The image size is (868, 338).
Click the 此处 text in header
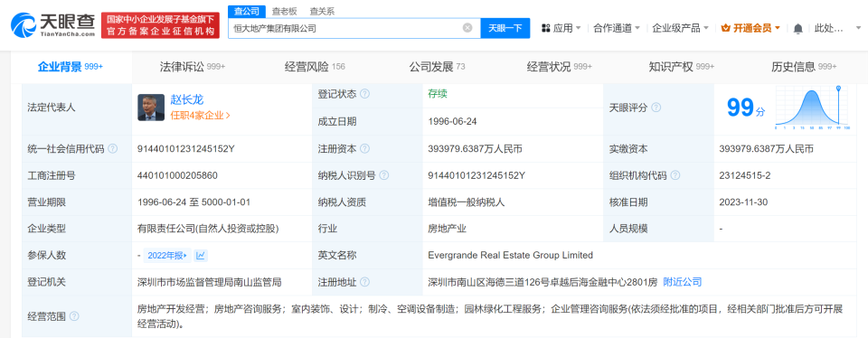coord(828,28)
